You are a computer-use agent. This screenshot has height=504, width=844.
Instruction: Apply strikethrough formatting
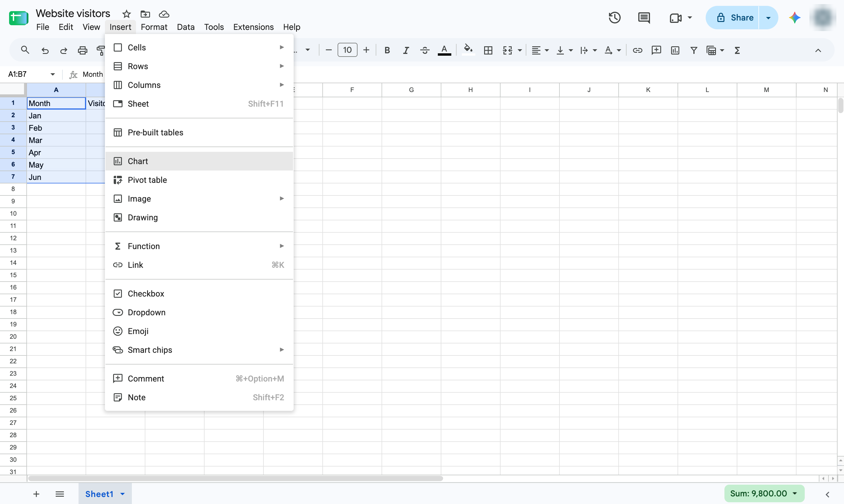(x=425, y=50)
